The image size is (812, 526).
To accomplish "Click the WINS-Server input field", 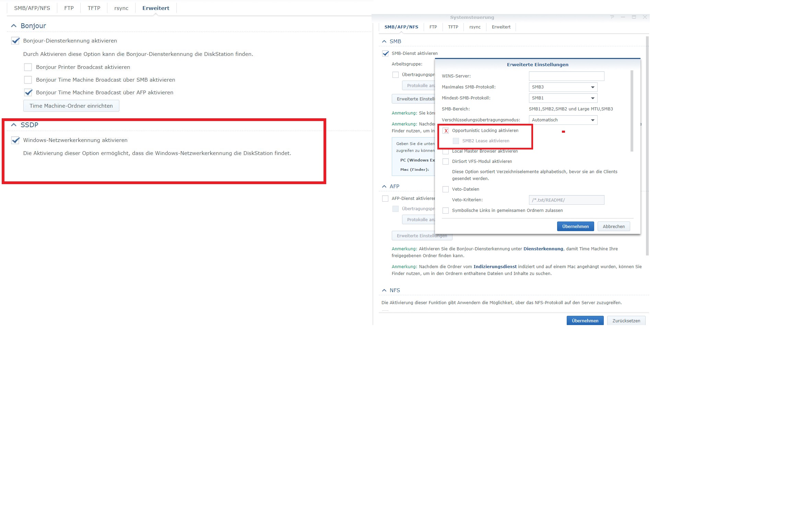I will 566,76.
